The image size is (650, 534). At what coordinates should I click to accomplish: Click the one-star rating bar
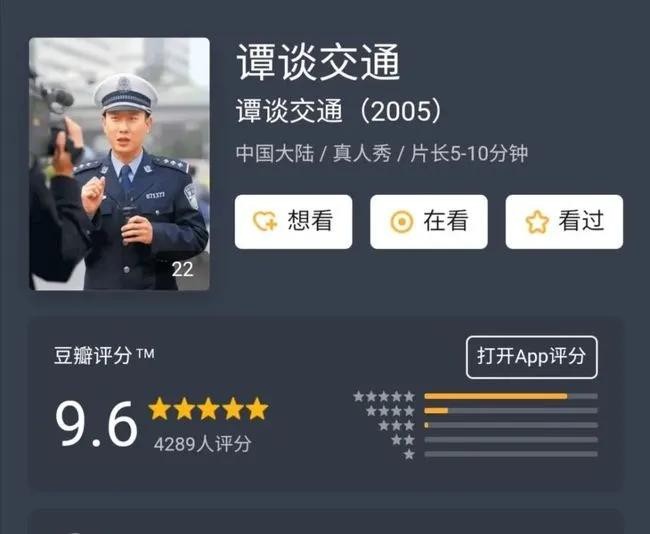coord(511,454)
